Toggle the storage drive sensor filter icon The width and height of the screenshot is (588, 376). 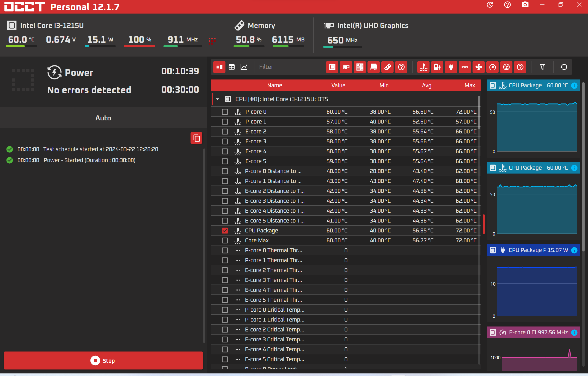[373, 67]
